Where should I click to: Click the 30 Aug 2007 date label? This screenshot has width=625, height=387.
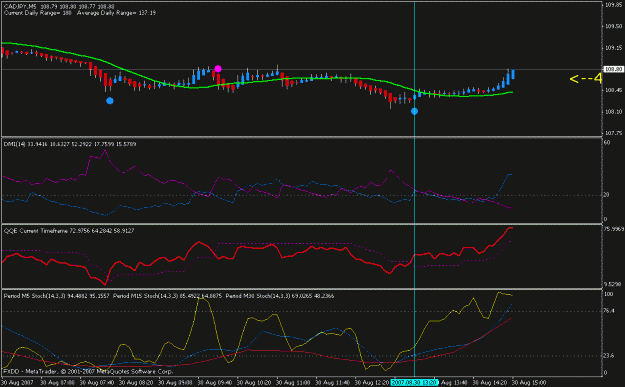pyautogui.click(x=18, y=383)
